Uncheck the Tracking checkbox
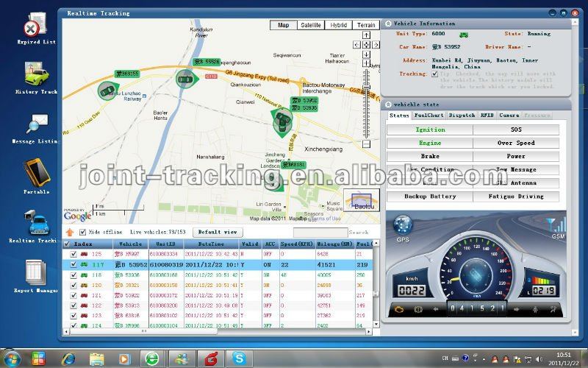 [434, 74]
